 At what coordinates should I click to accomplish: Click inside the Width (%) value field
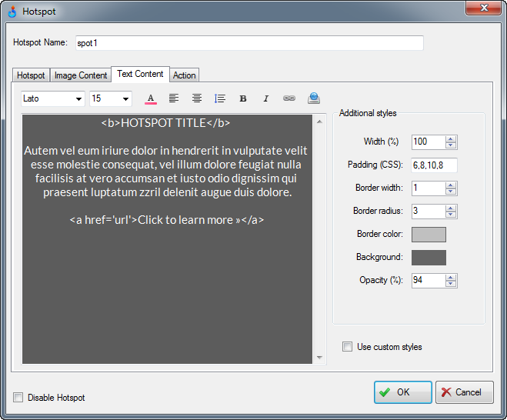click(429, 142)
